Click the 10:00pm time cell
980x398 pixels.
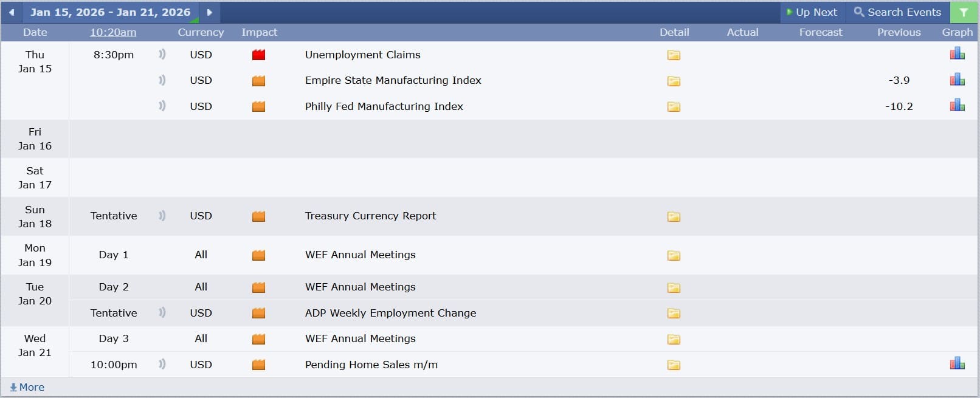coord(113,365)
